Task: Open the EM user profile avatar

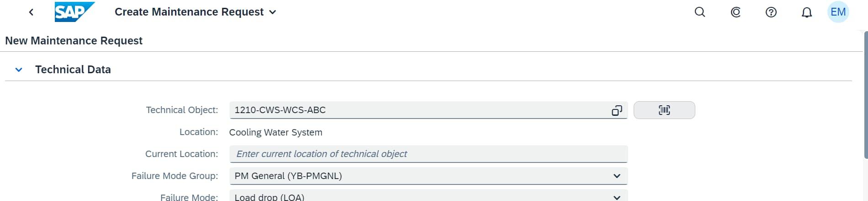Action: [x=838, y=12]
